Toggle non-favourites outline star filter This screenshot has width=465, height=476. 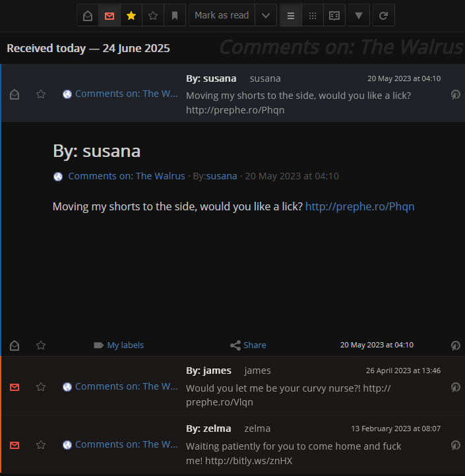click(x=153, y=15)
